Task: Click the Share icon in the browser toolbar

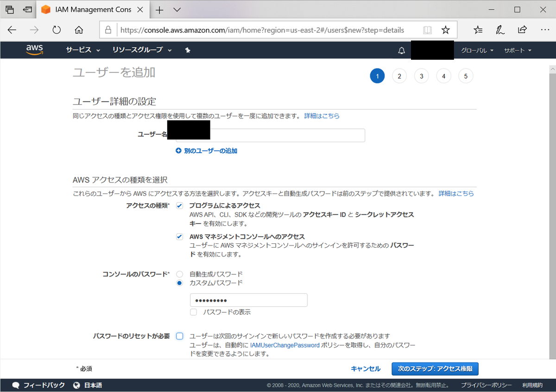Action: [522, 29]
